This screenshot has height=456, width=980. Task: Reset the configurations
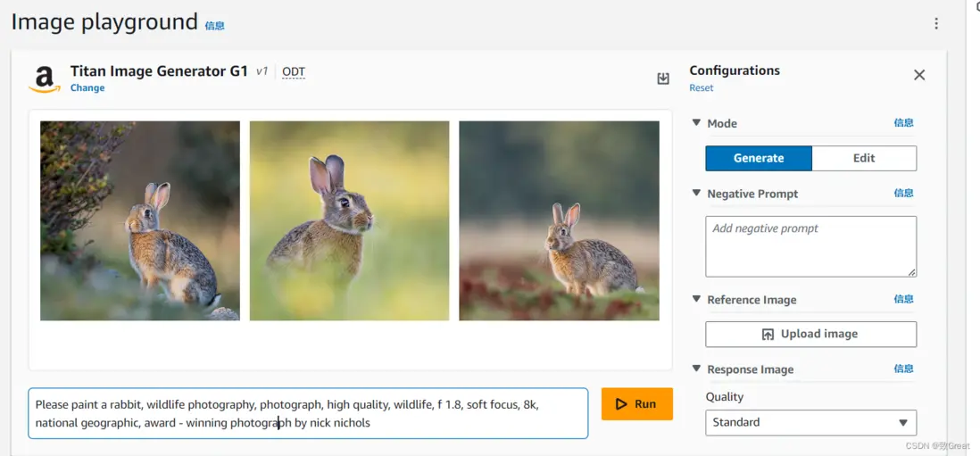point(702,88)
